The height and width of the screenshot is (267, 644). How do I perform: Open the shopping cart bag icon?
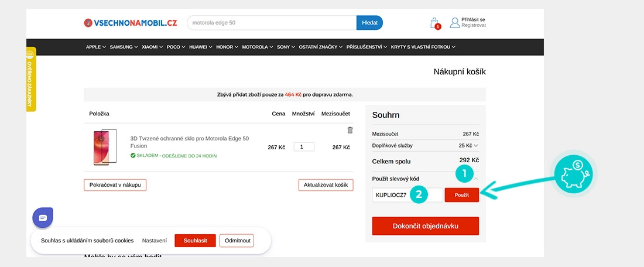point(434,23)
